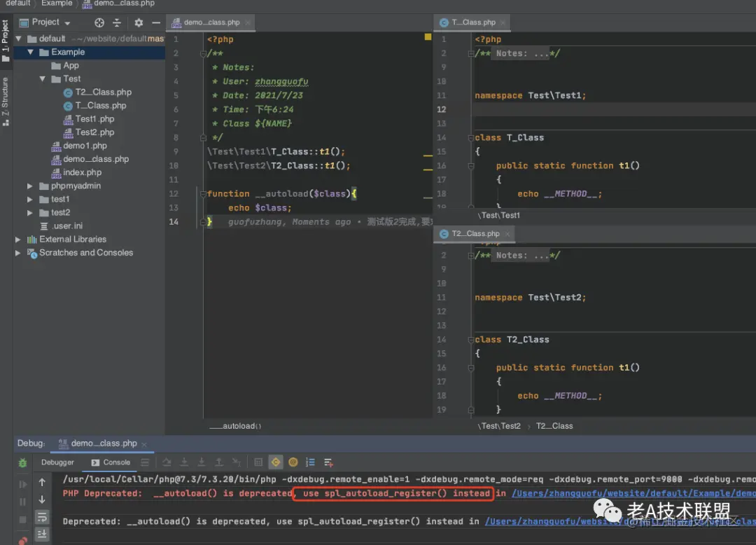
Task: Open demo1.php in project tree
Action: [x=79, y=146]
